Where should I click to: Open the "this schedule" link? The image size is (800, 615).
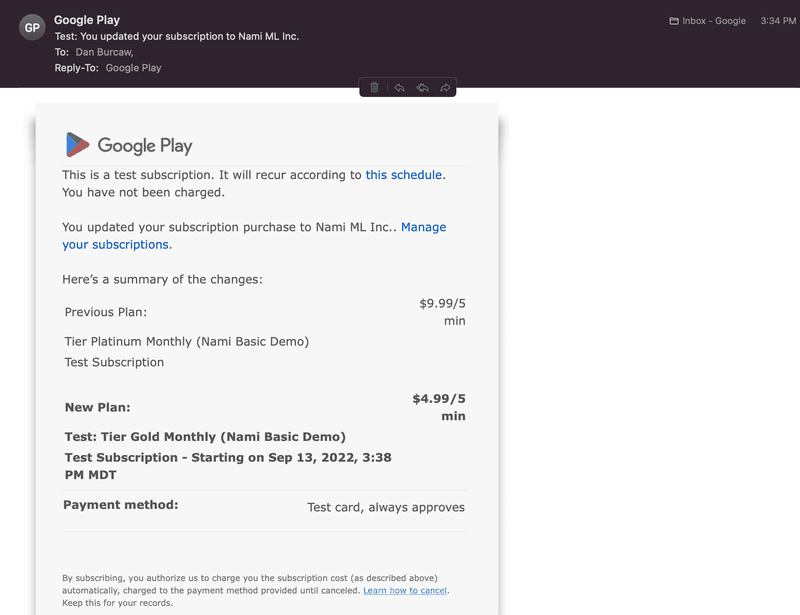(x=404, y=175)
